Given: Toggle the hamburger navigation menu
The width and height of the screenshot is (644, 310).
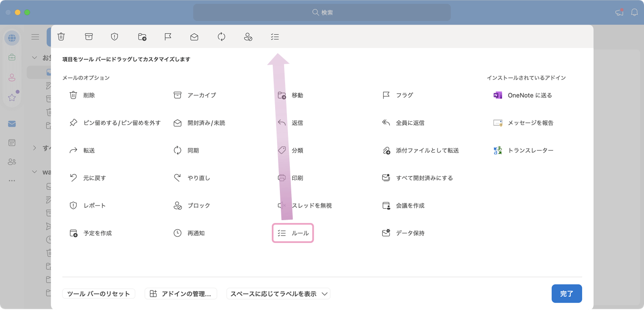Looking at the screenshot, I should click(x=35, y=37).
